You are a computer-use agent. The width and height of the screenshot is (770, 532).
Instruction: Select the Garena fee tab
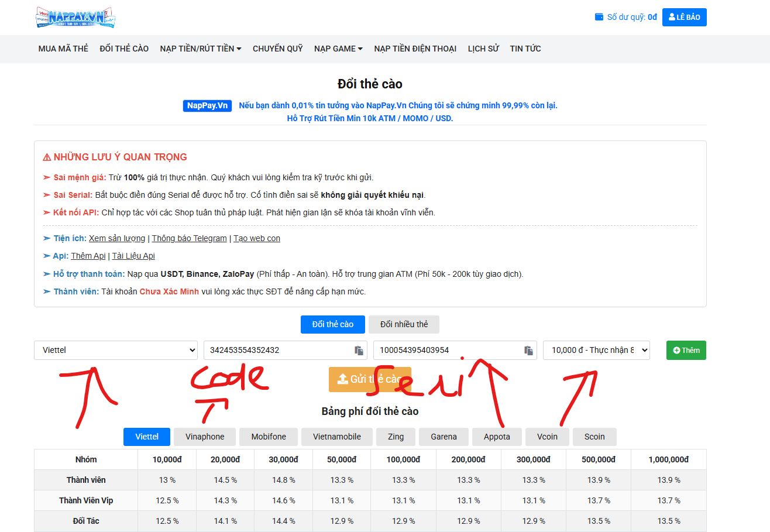[x=444, y=437]
